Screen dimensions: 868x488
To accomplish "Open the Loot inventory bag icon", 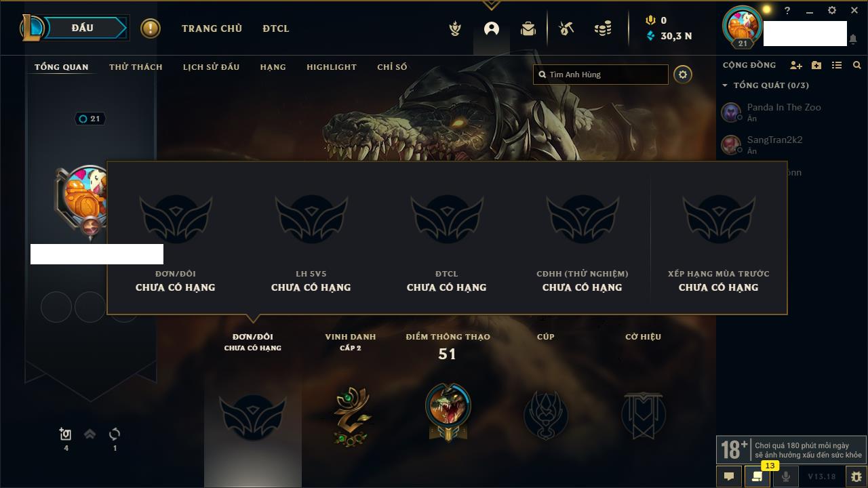I will 528,28.
